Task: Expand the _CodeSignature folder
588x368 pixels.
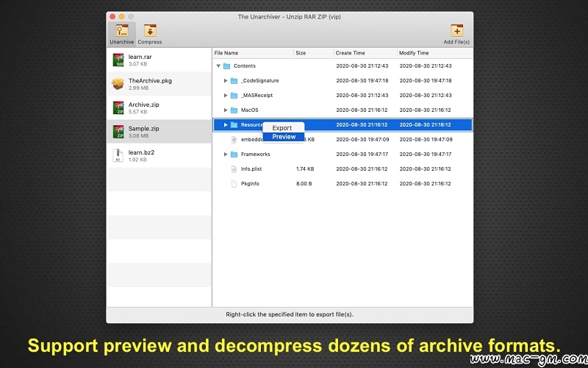Action: [226, 81]
